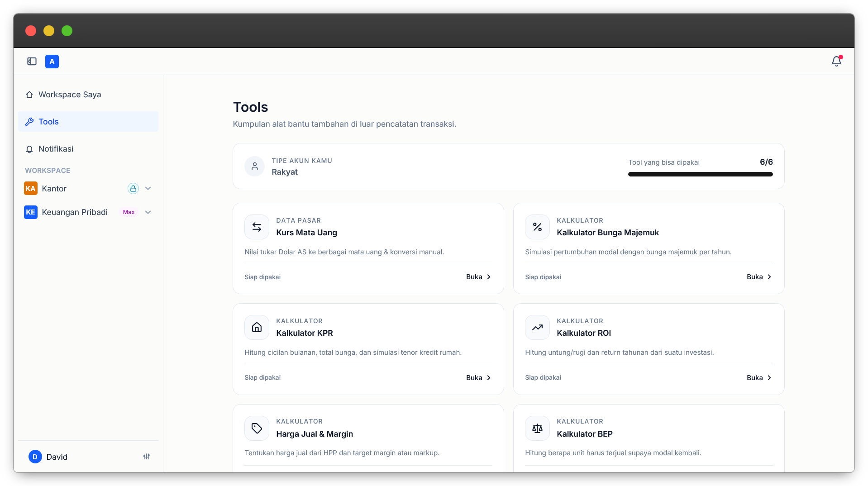This screenshot has width=868, height=486.
Task: Click the Kalkulator Bunga Majemuk card title
Action: click(608, 233)
